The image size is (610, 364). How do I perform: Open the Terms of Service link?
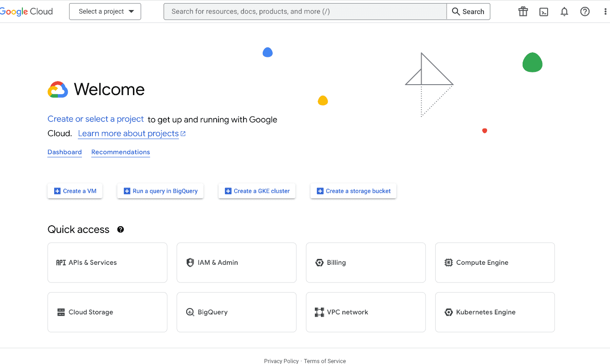coord(325,361)
